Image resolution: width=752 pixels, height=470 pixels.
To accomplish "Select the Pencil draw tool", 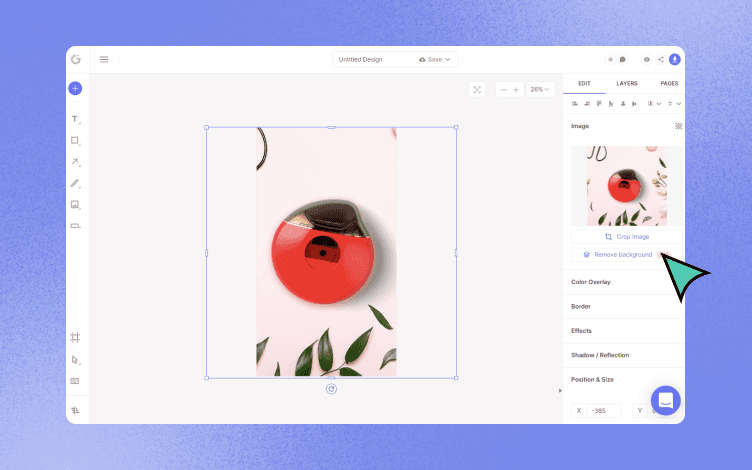I will [75, 183].
